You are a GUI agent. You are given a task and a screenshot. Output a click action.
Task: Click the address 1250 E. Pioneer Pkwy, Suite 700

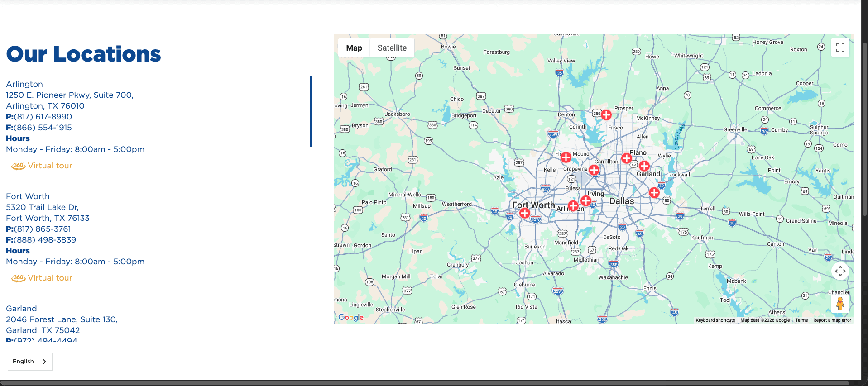click(x=70, y=95)
